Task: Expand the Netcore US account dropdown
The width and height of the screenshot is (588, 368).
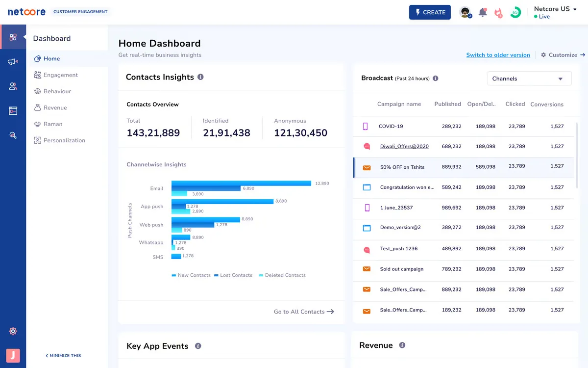Action: tap(555, 9)
